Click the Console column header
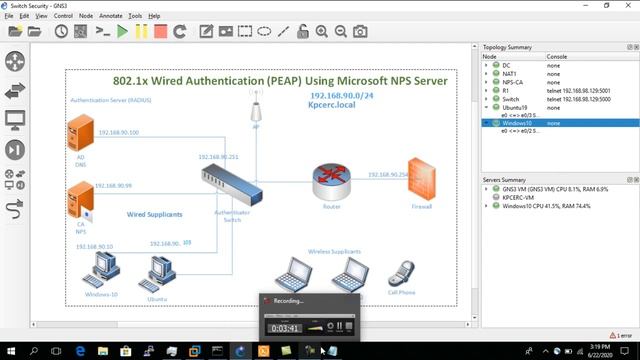 tap(592, 56)
